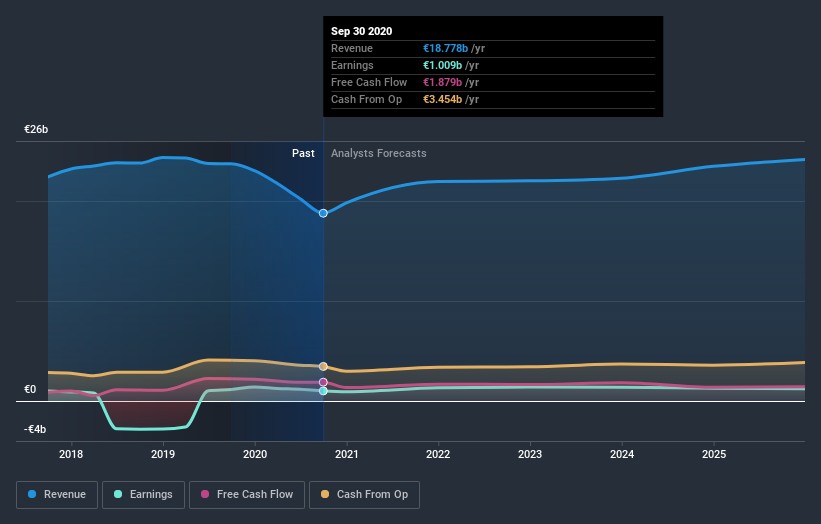Click the 2024 x-axis label

[622, 454]
